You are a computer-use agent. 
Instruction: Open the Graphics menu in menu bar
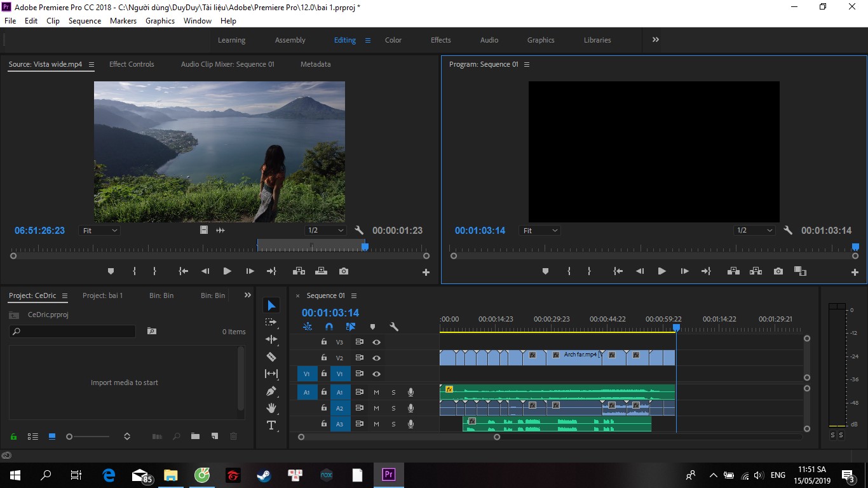click(x=160, y=21)
